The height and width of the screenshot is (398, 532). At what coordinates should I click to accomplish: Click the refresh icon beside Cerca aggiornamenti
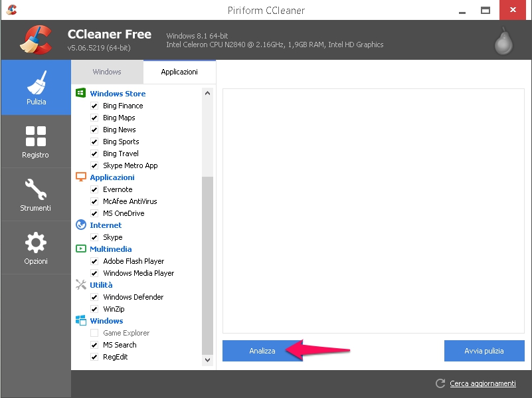click(x=440, y=383)
